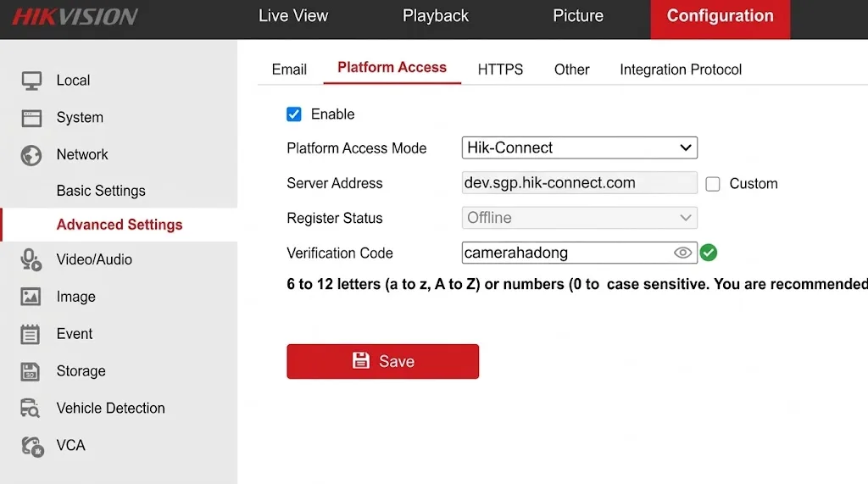
Task: Click the green verification checkmark icon
Action: pos(708,253)
